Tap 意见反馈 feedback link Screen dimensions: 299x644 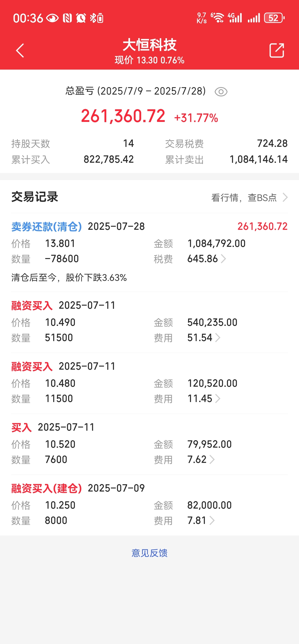tap(149, 553)
